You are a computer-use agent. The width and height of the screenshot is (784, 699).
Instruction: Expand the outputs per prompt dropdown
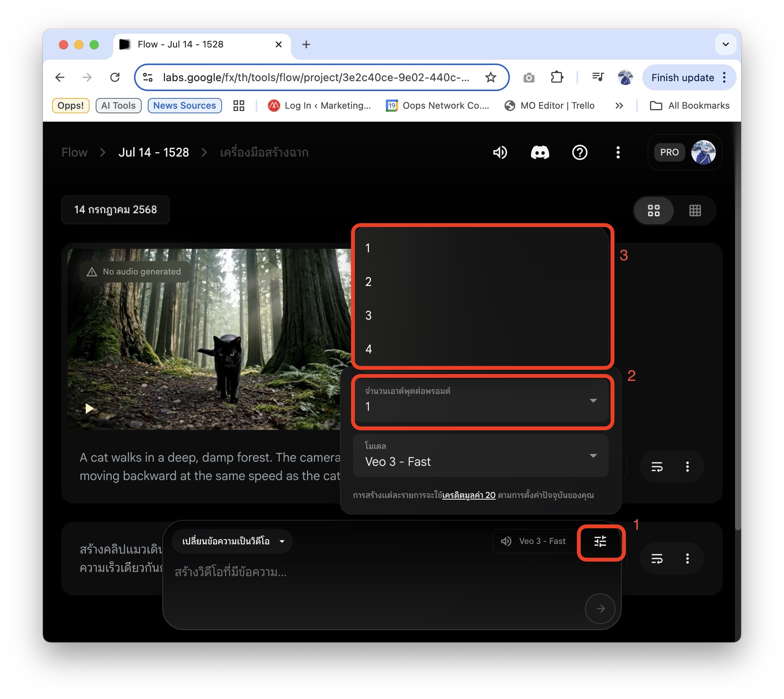(x=481, y=400)
